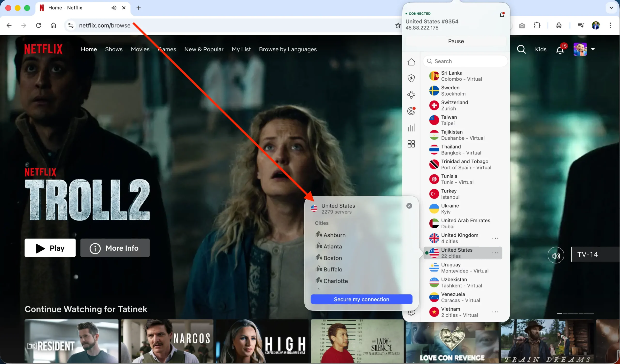This screenshot has height=364, width=620.
Task: Click the VPN country search field
Action: (465, 61)
